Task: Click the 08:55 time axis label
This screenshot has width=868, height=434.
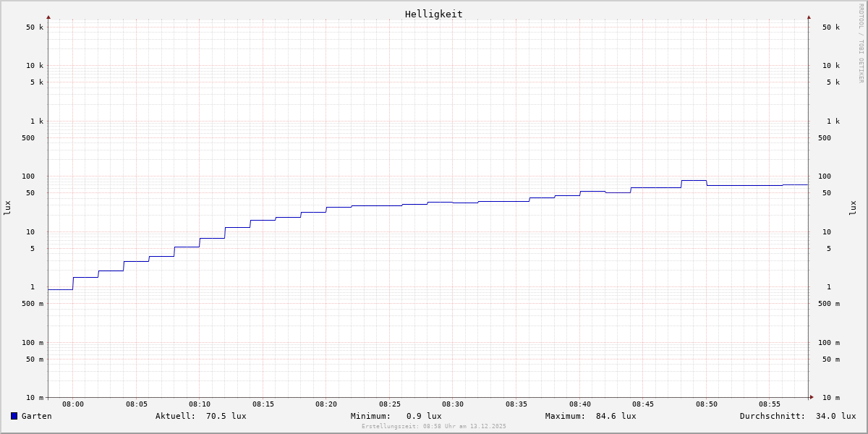Action: click(x=770, y=404)
